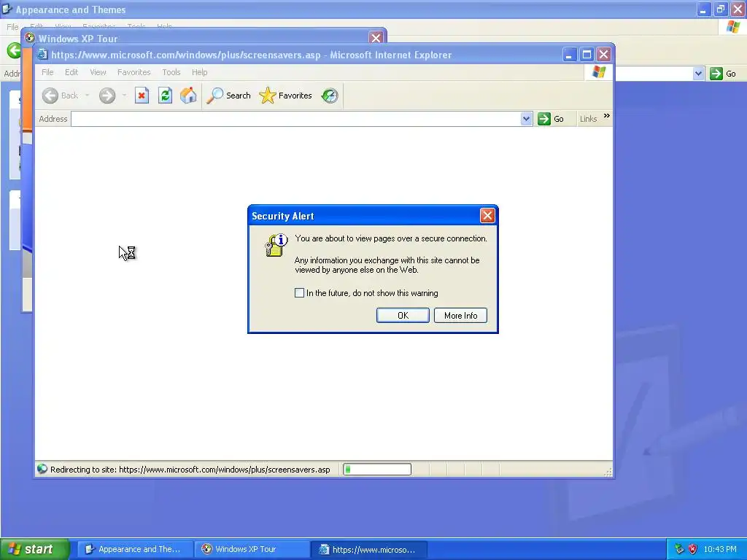Expand the Back button history dropdown arrow

88,96
